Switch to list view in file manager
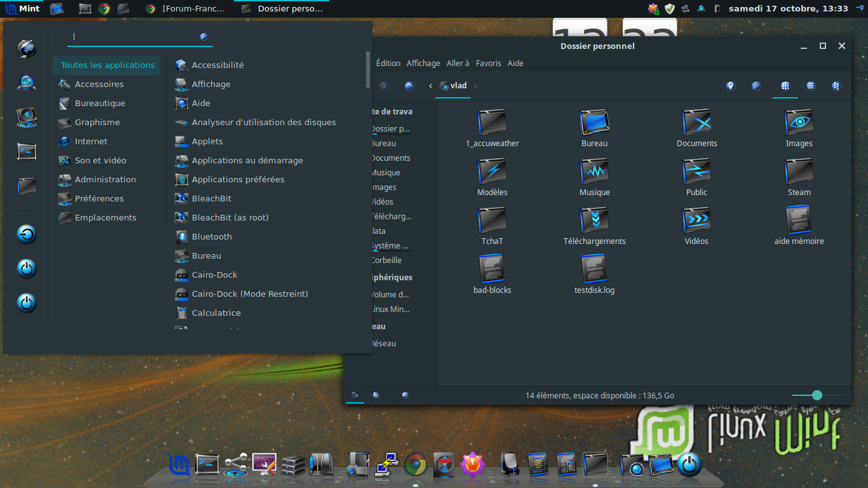868x488 pixels. (811, 86)
